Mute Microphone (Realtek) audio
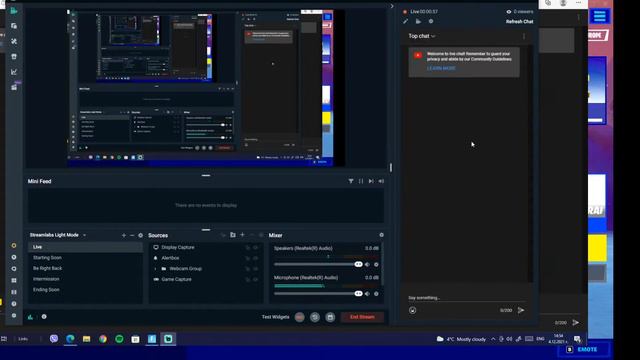The width and height of the screenshot is (640, 360). tap(367, 293)
